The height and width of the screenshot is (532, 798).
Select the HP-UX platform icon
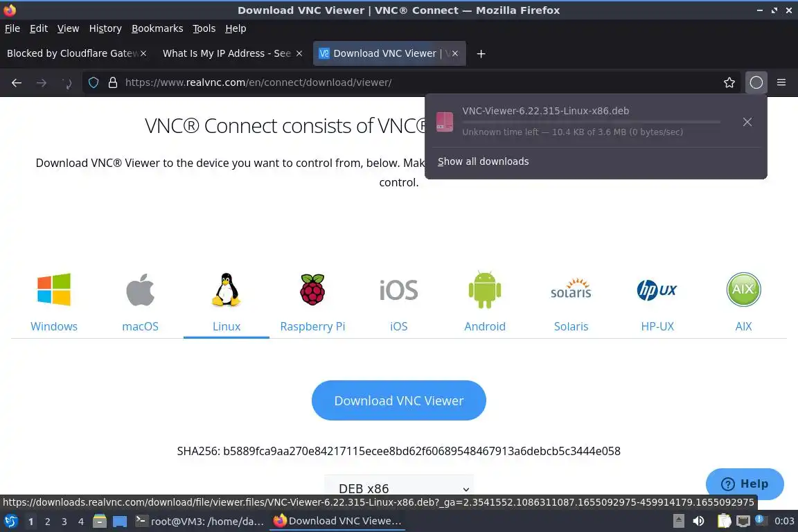coord(657,290)
